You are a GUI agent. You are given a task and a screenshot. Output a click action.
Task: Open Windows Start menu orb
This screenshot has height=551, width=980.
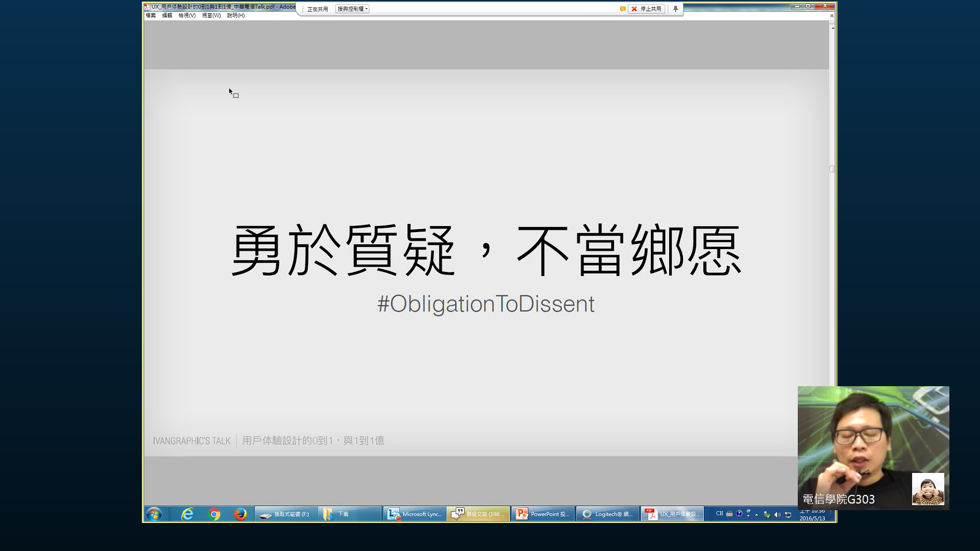(x=154, y=514)
